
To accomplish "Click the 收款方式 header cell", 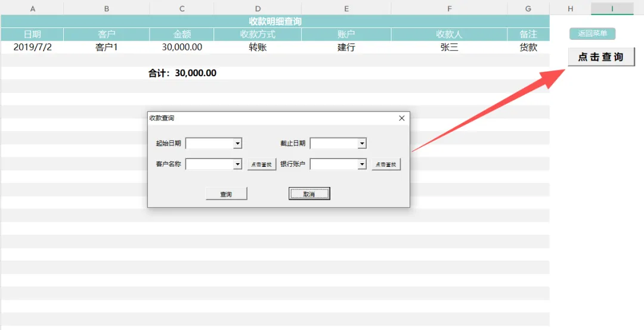I will tap(258, 35).
